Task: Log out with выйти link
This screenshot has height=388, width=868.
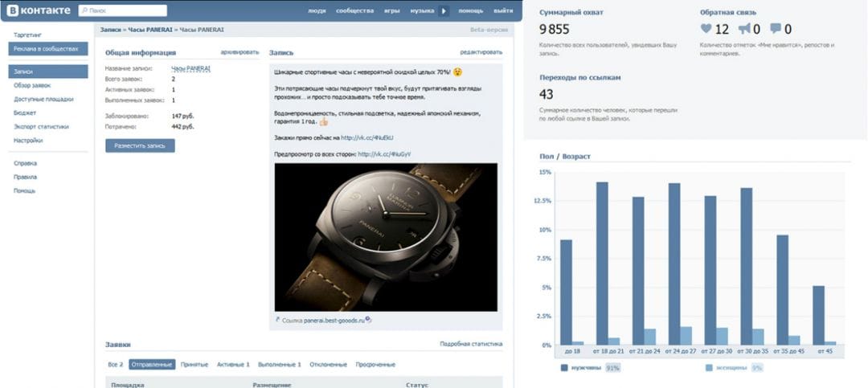Action: 503,10
